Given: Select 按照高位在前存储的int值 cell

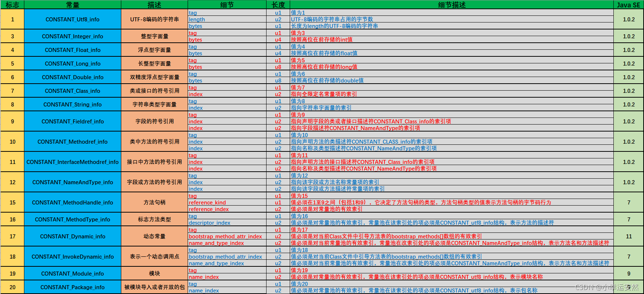Looking at the screenshot, I should tap(452, 39).
